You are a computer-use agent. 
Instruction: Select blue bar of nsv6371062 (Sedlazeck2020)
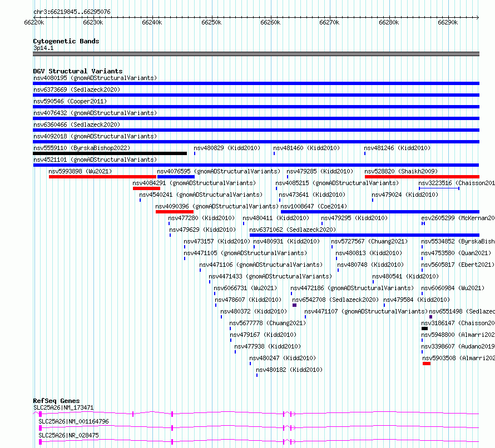[x=365, y=235]
